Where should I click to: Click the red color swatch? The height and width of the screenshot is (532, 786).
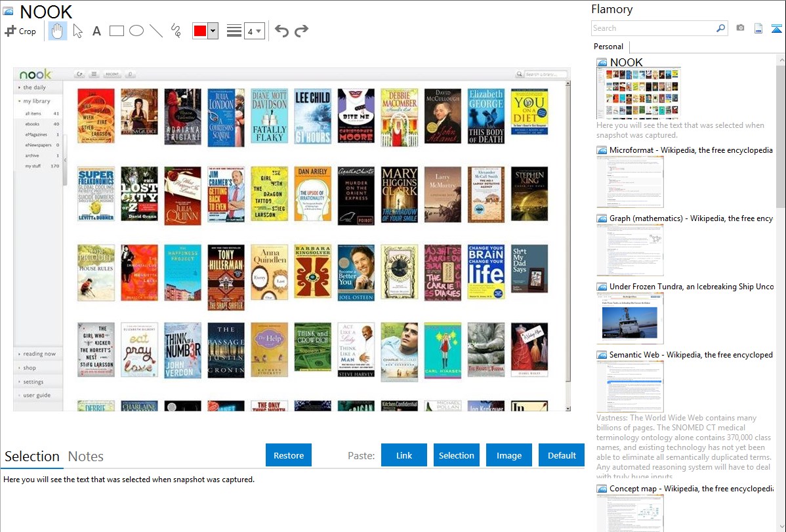200,31
